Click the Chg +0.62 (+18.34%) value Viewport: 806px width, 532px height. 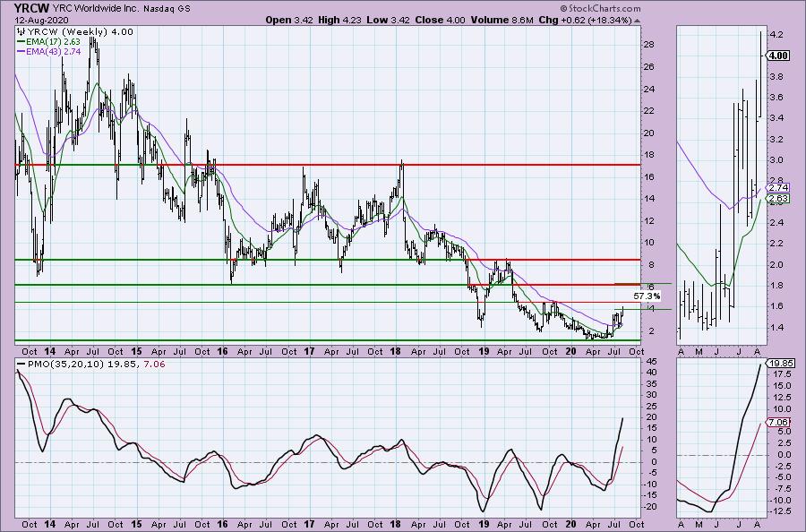[585, 20]
